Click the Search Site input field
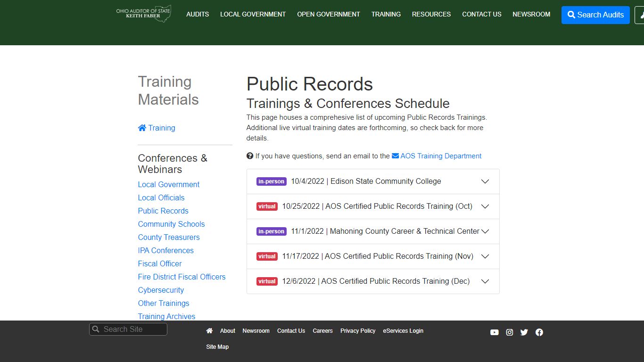 pyautogui.click(x=128, y=329)
